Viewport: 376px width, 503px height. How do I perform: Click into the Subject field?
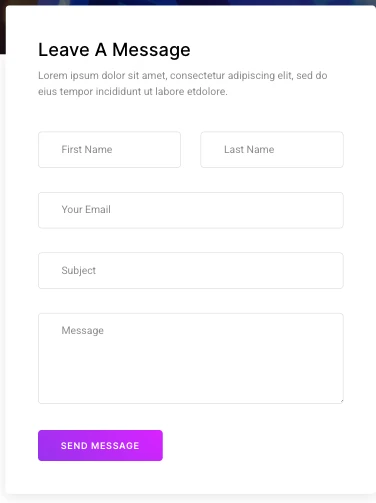point(191,270)
